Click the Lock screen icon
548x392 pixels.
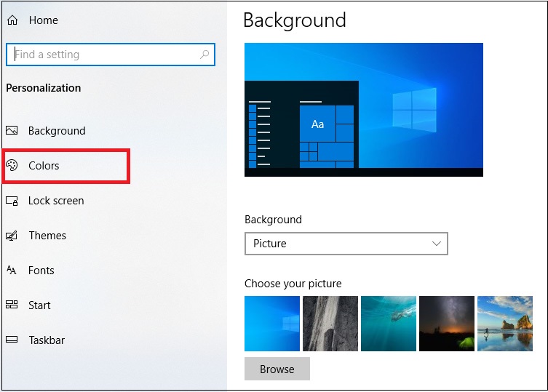[12, 201]
